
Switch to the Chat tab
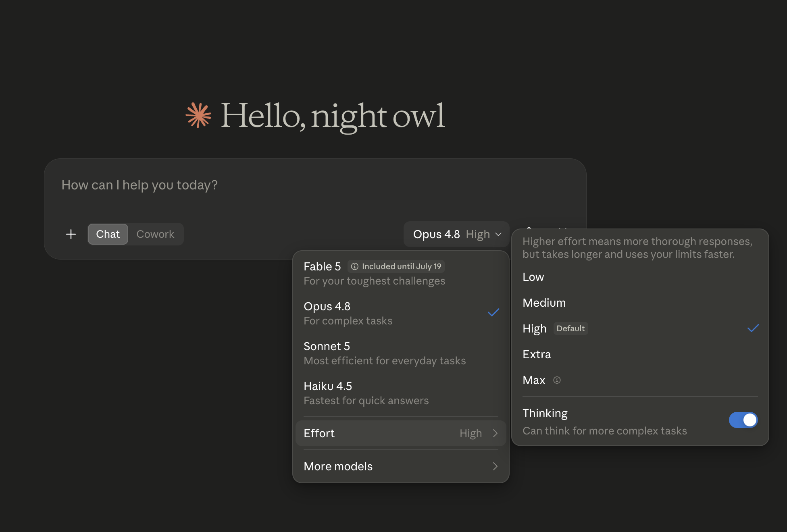(108, 234)
